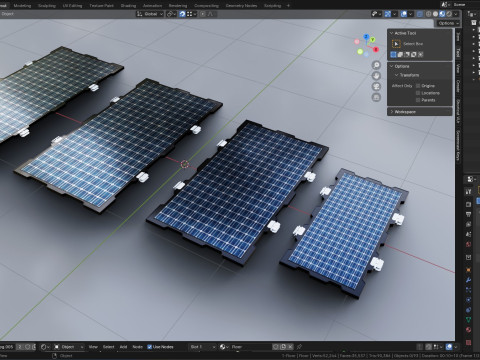Open the node editor Node menu
Viewport: 480px width, 360px height.
138,347
